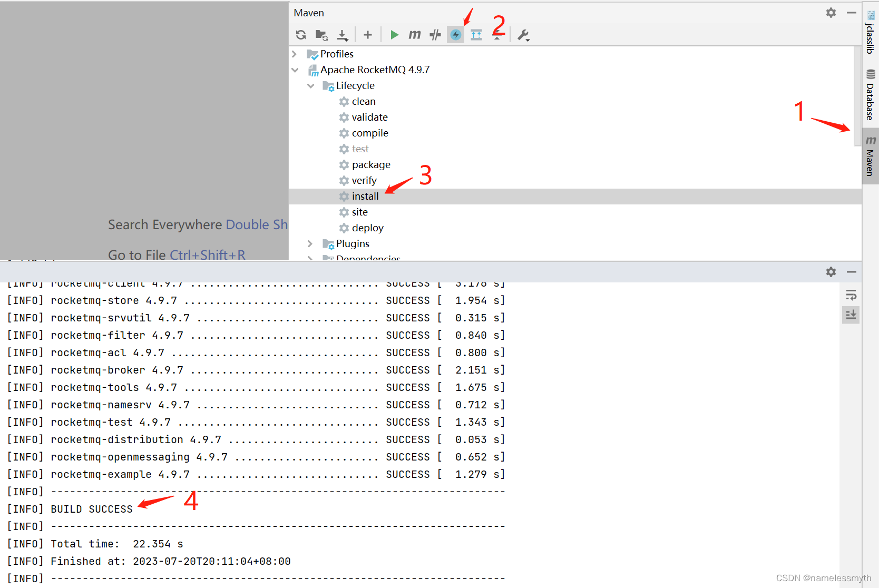
Task: Click the Plugins folder label
Action: pos(353,244)
